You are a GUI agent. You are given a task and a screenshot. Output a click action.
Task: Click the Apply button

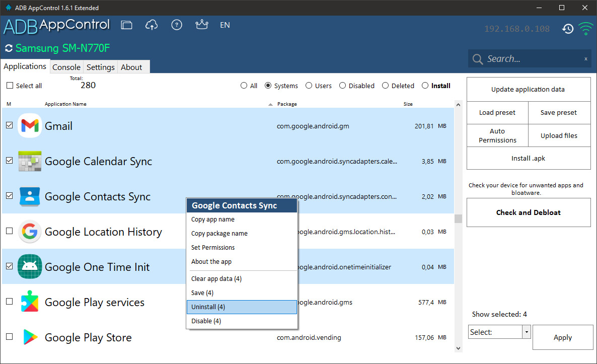click(563, 337)
